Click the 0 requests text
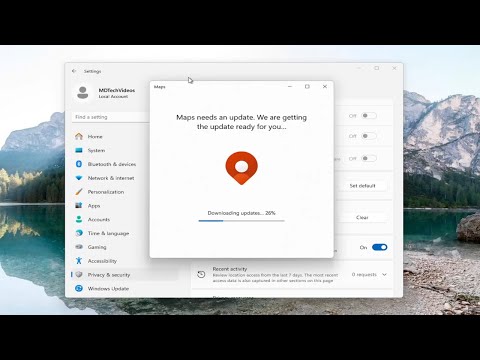This screenshot has height=360, width=480. 364,274
